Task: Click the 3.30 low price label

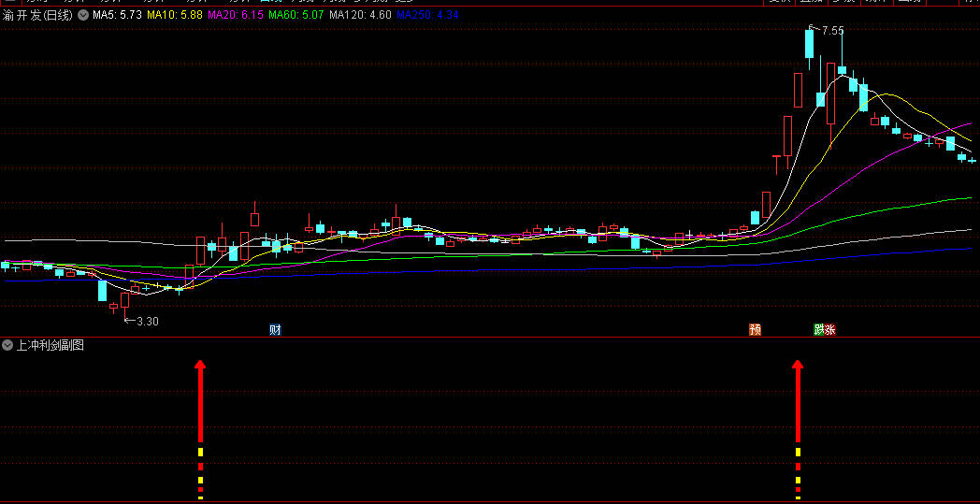Action: pos(148,322)
